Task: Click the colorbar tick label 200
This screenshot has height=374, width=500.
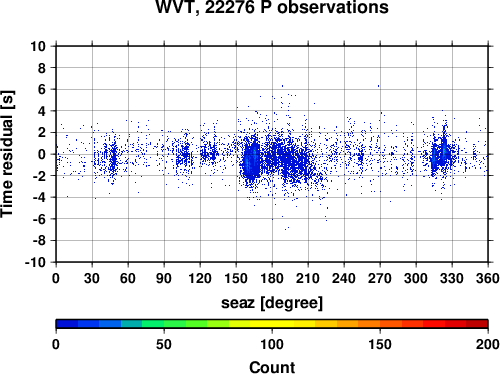Action: coord(487,344)
